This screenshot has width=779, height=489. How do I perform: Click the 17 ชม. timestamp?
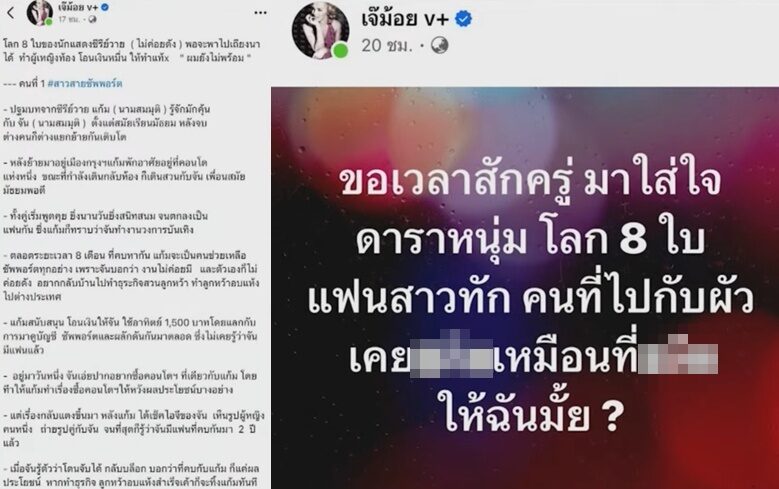69,19
